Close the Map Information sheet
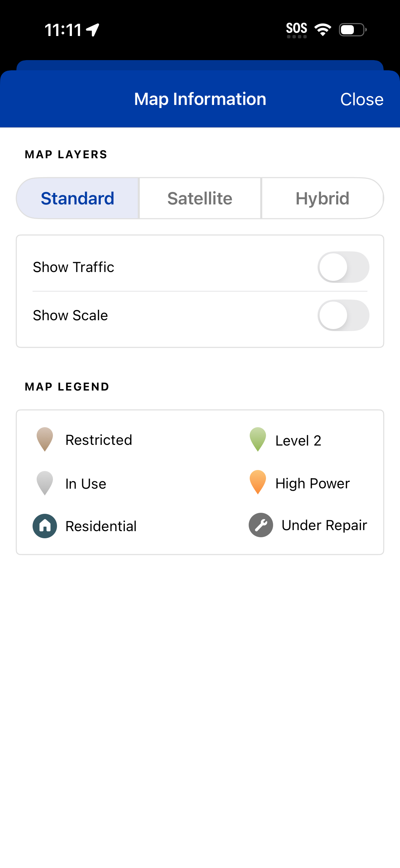The width and height of the screenshot is (400, 868). point(362,100)
